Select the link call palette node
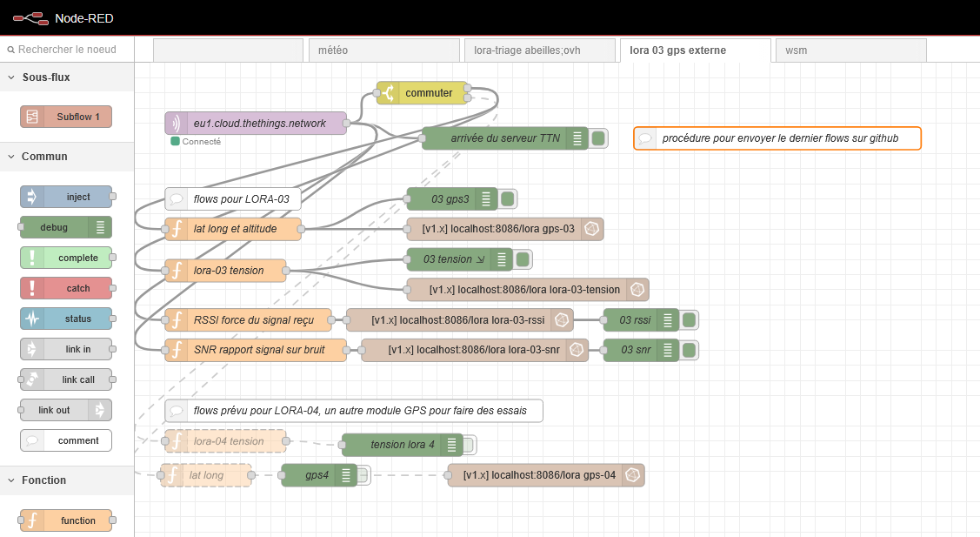Image resolution: width=980 pixels, height=537 pixels. (x=67, y=379)
